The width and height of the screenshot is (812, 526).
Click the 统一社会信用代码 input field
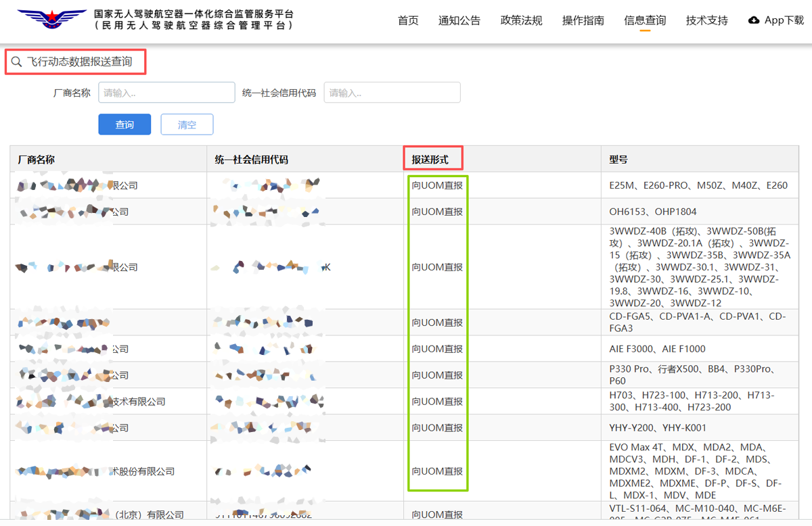coord(392,92)
